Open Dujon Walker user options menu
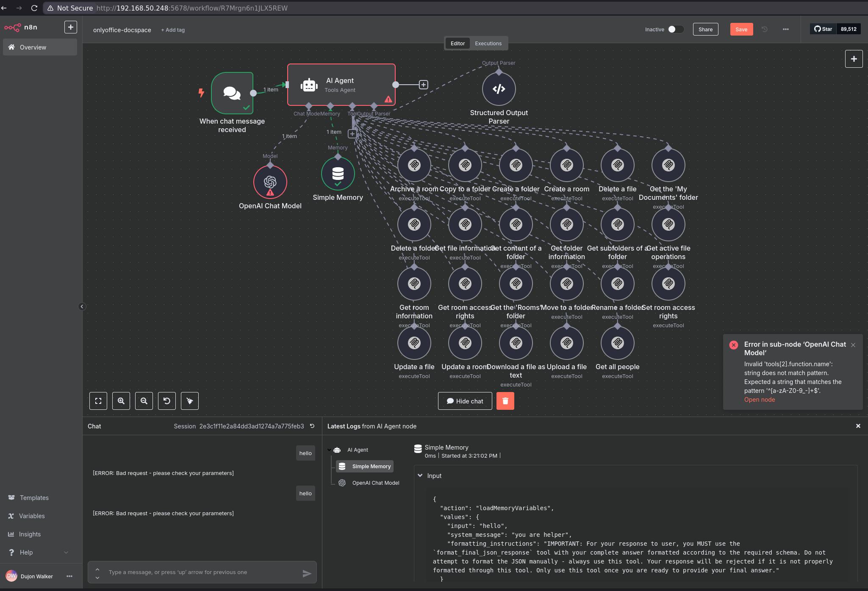The image size is (868, 591). [x=69, y=576]
